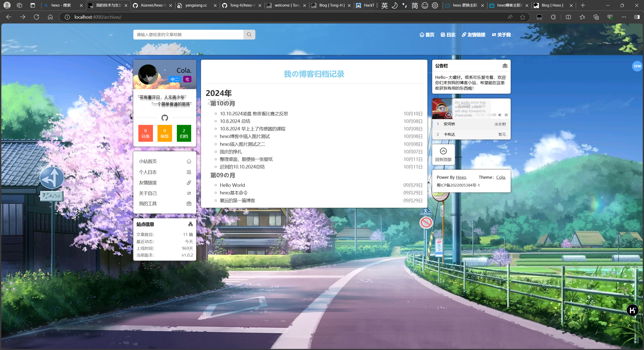The image size is (644, 350).
Task: Open the hexo基本命令 post
Action: [234, 193]
